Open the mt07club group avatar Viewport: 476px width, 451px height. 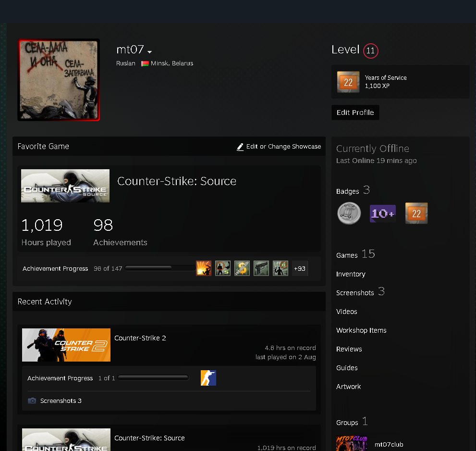tap(352, 444)
